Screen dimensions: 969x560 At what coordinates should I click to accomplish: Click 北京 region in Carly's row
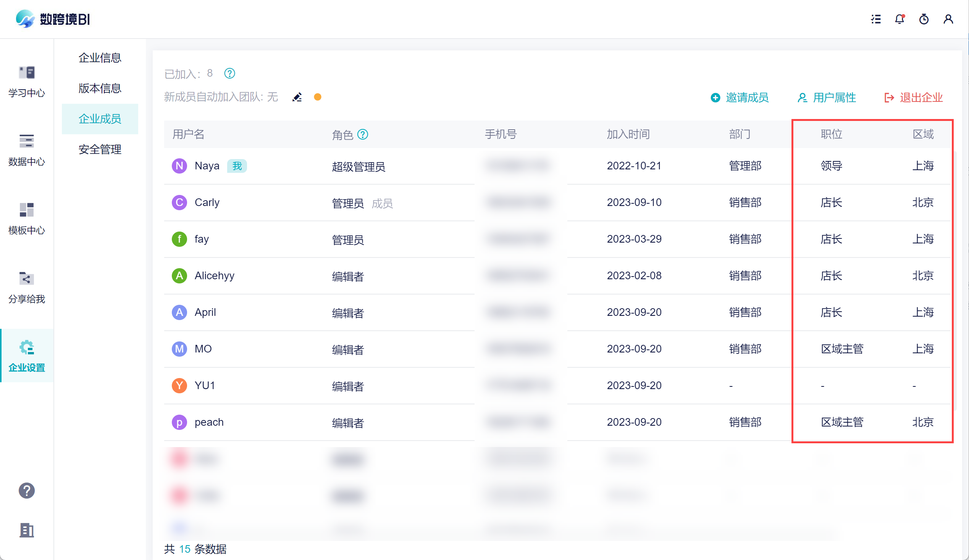point(923,203)
